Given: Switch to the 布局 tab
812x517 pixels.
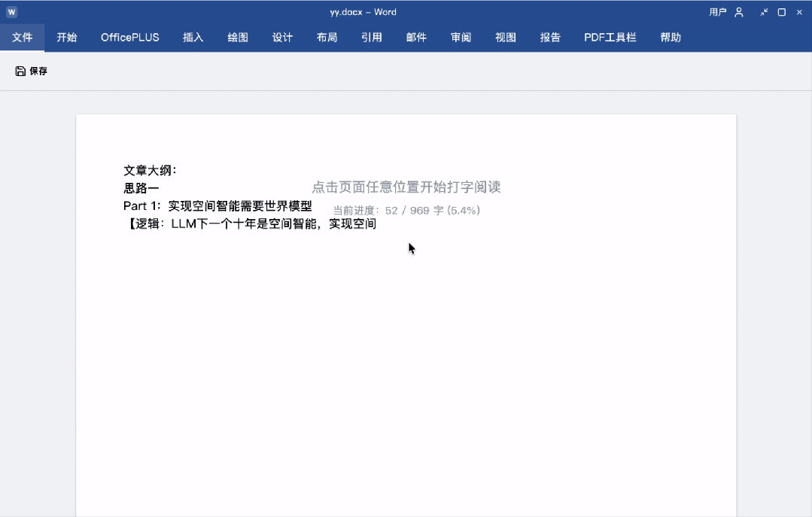Looking at the screenshot, I should [327, 37].
